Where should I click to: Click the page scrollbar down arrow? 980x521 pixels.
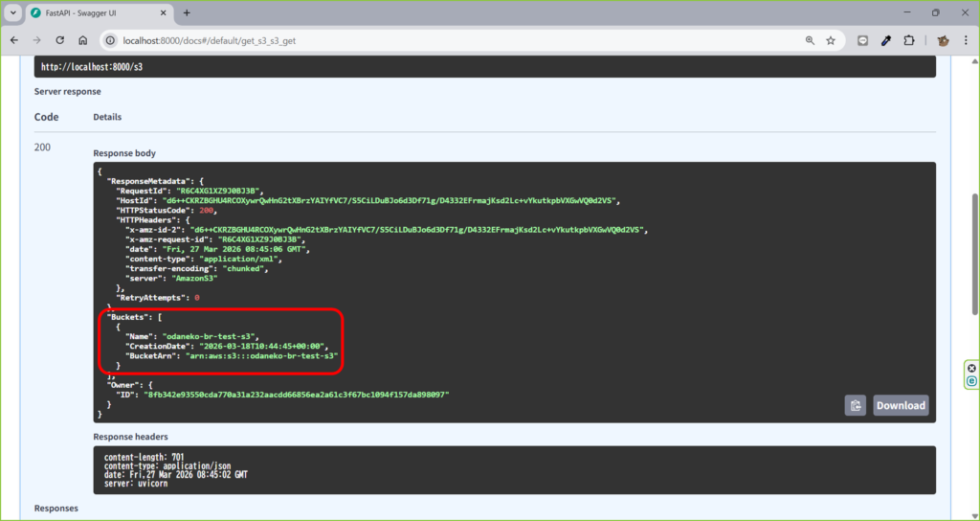click(x=973, y=514)
